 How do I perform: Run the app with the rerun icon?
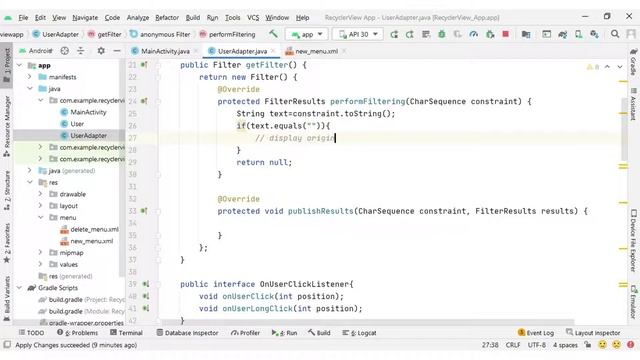pyautogui.click(x=394, y=35)
